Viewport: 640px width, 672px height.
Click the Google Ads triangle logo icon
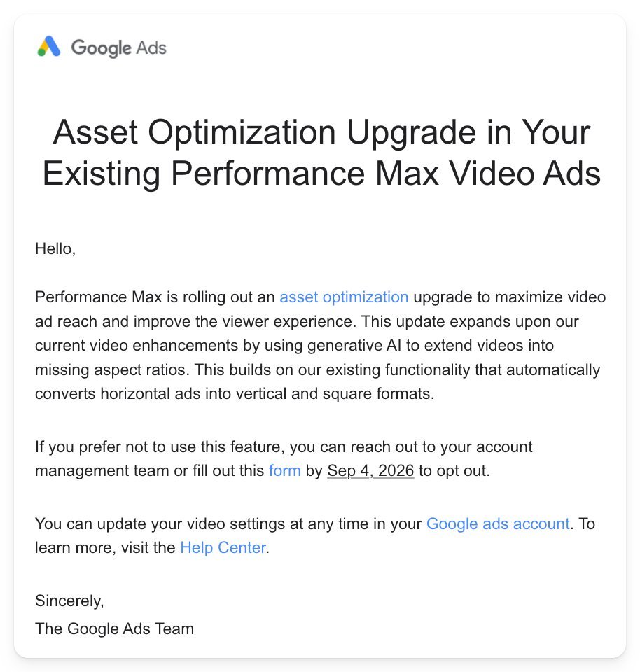[49, 46]
